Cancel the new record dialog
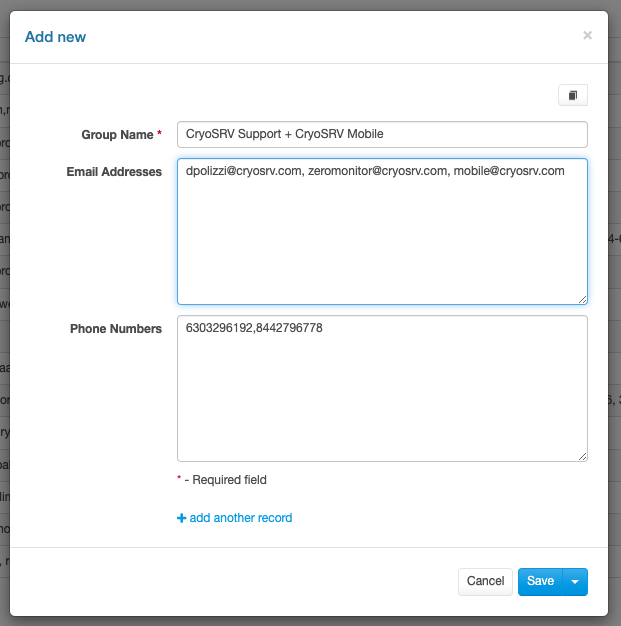The image size is (621, 626). 485,581
